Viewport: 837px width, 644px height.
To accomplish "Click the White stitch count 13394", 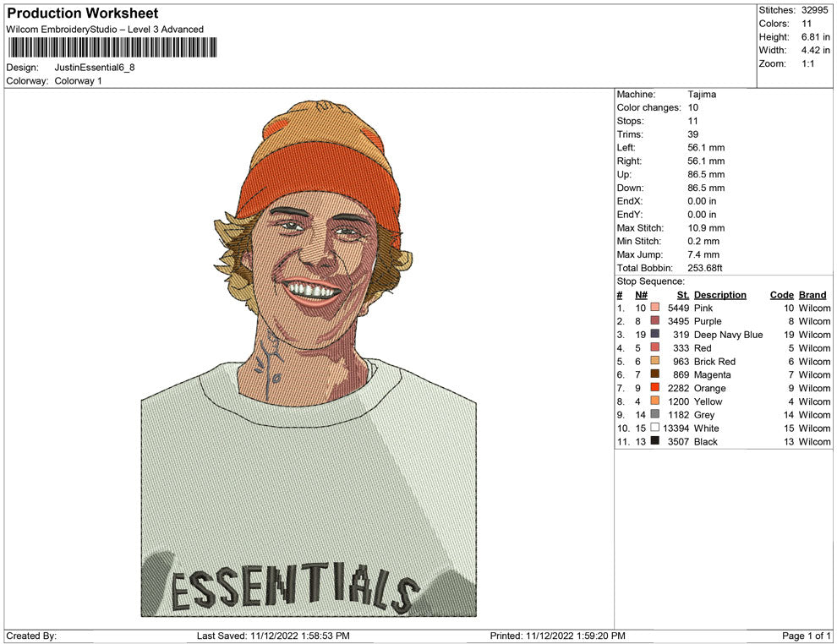I will click(x=676, y=428).
